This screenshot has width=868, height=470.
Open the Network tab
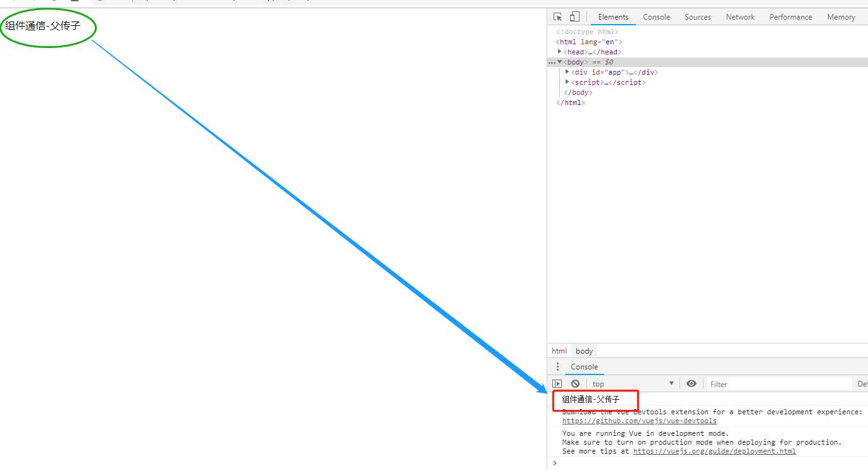(740, 17)
